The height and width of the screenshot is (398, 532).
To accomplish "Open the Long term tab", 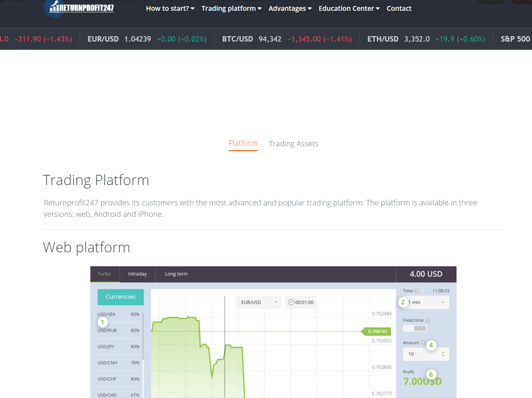I will tap(176, 274).
